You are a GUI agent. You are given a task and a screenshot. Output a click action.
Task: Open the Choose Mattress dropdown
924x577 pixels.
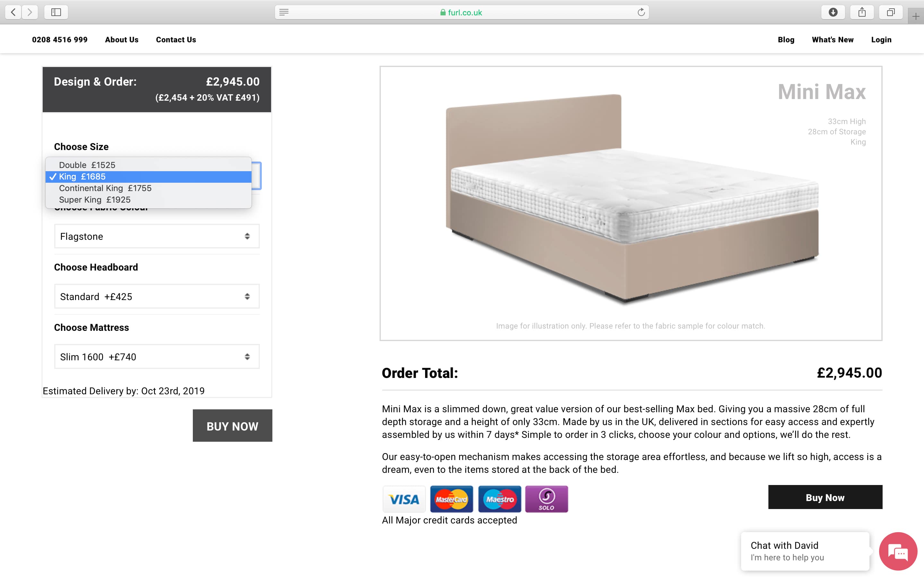click(157, 356)
